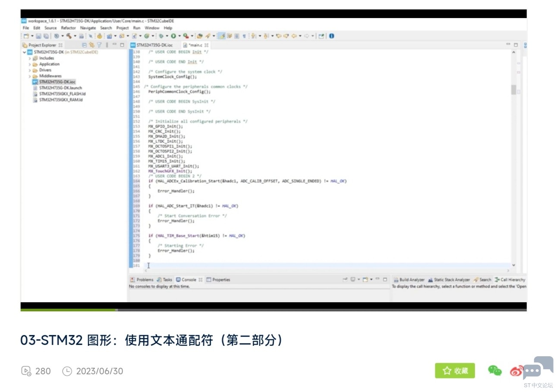The width and height of the screenshot is (557, 392).
Task: Open the ST forum chat bubble icon
Action: (x=538, y=368)
